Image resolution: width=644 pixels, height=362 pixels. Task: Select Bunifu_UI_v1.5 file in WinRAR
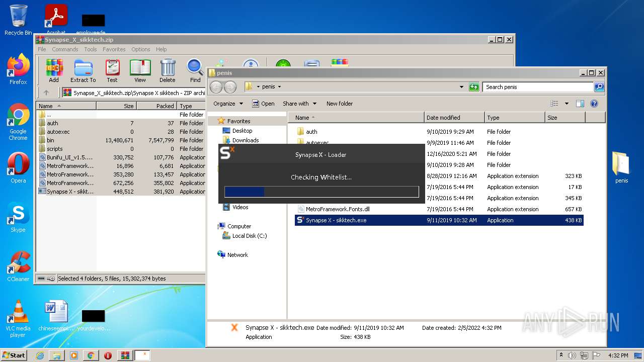point(121,157)
